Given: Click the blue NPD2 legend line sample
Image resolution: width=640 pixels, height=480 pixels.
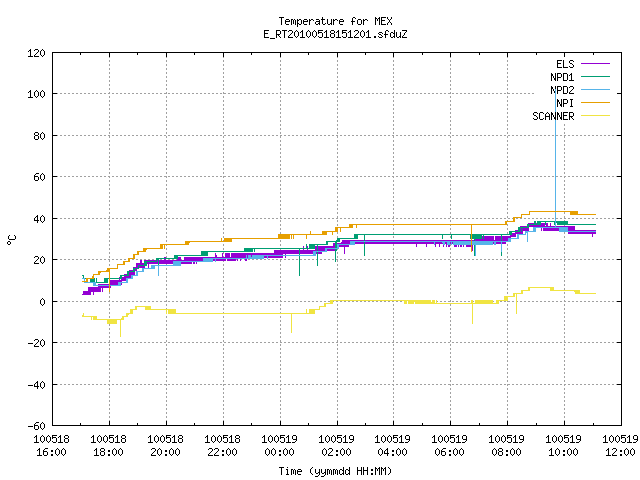Looking at the screenshot, I should [x=596, y=89].
